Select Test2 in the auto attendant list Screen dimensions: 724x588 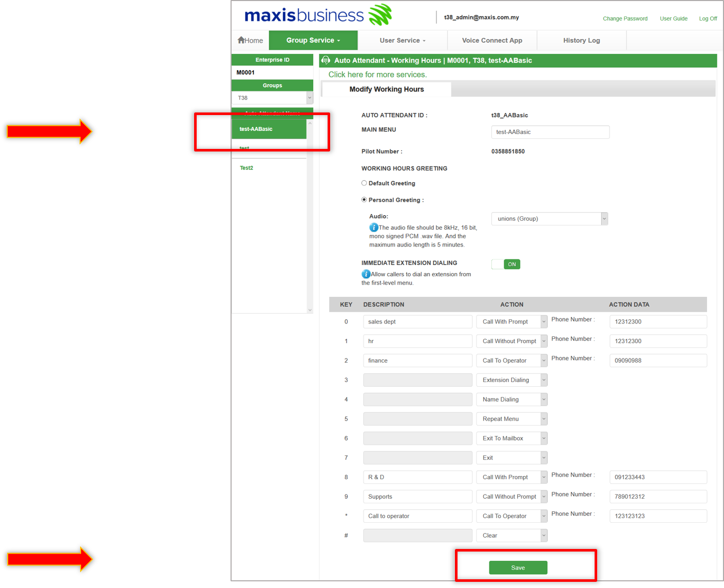tap(246, 168)
